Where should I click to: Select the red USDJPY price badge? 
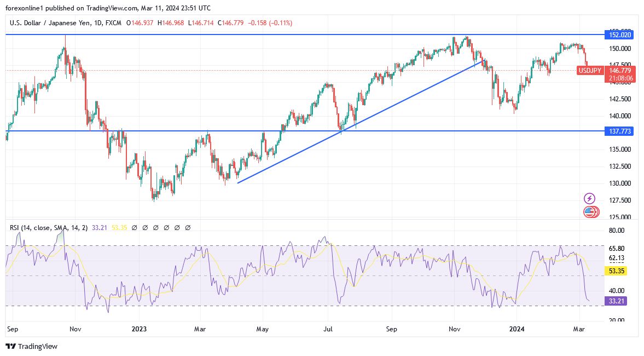(589, 71)
